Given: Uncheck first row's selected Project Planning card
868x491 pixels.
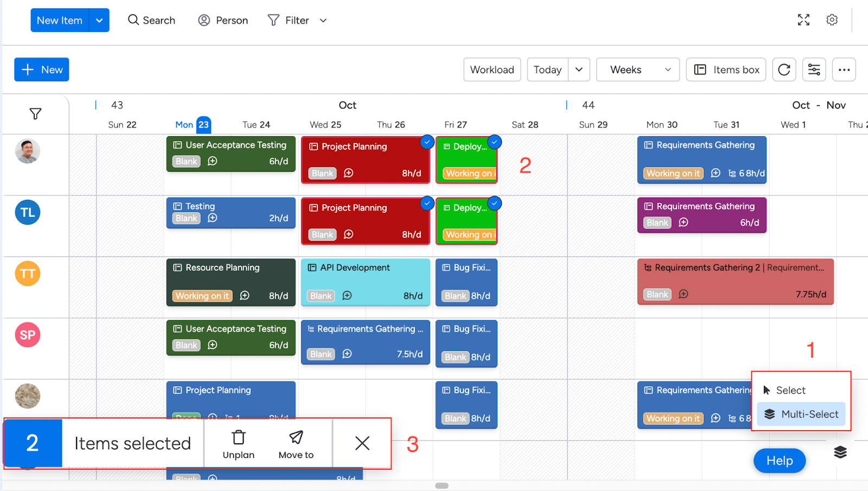Looking at the screenshot, I should click(x=427, y=142).
